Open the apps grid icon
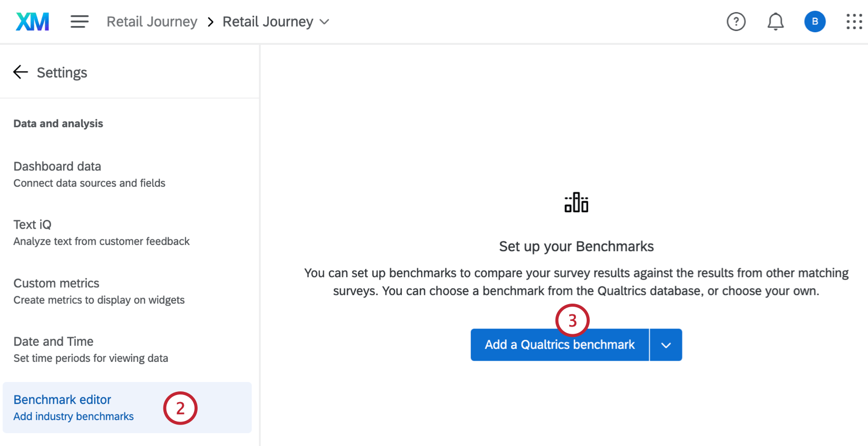 pyautogui.click(x=854, y=21)
